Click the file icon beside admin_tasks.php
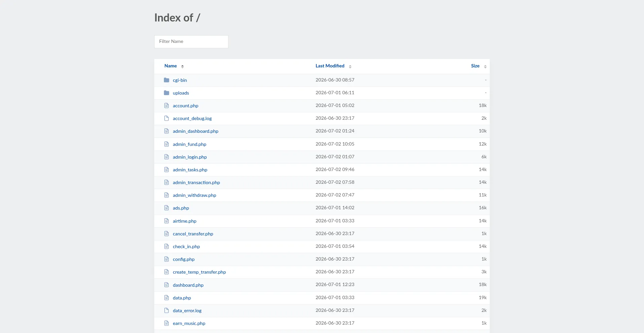This screenshot has height=333, width=644. [x=166, y=170]
